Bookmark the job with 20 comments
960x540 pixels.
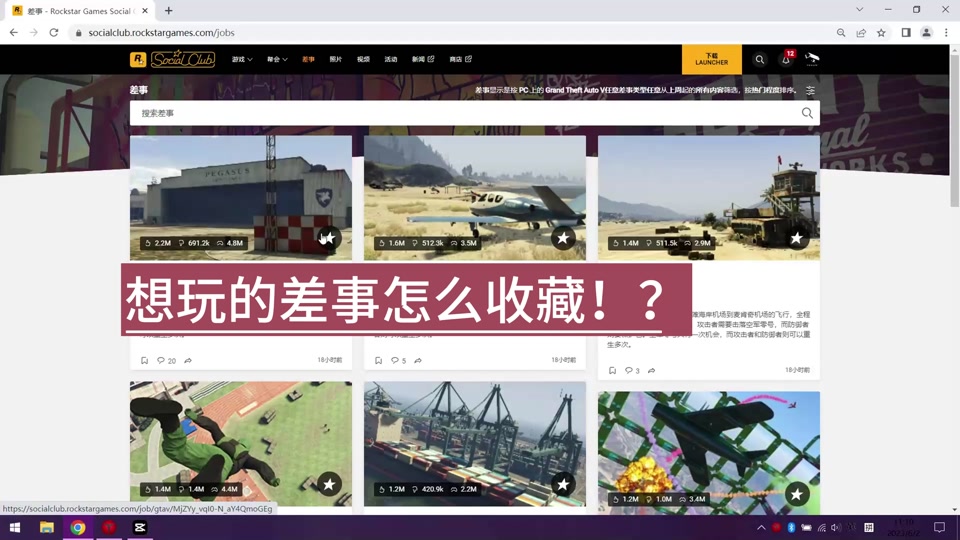point(144,361)
